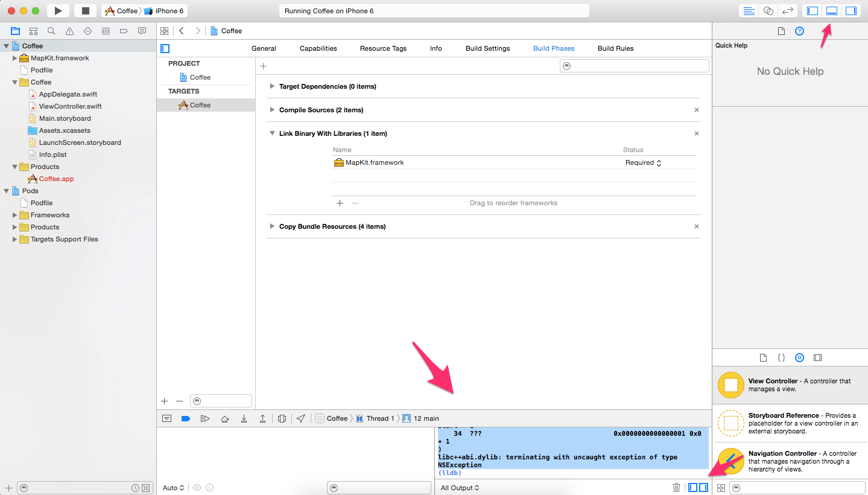Open Main.storyboard file

(65, 118)
